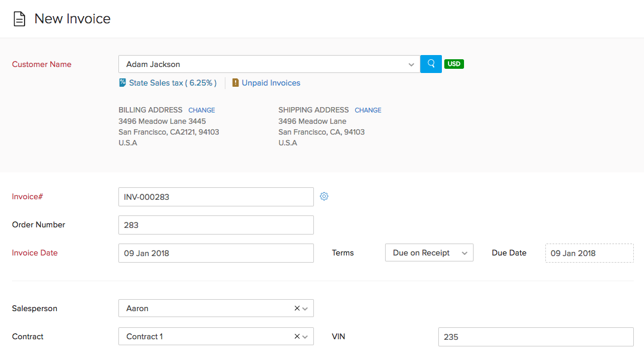Viewport: 644px width, 359px height.
Task: Expand the Customer Name dropdown
Action: [x=411, y=65]
